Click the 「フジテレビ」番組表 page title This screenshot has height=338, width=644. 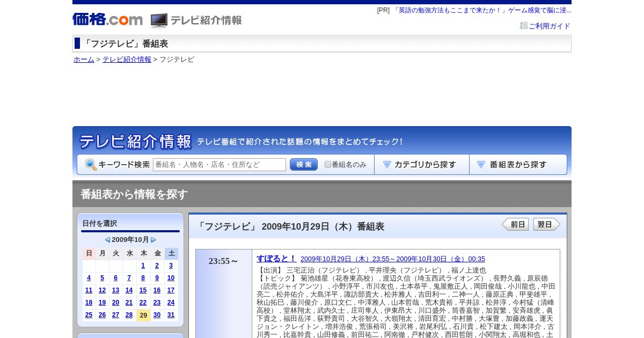coord(125,44)
